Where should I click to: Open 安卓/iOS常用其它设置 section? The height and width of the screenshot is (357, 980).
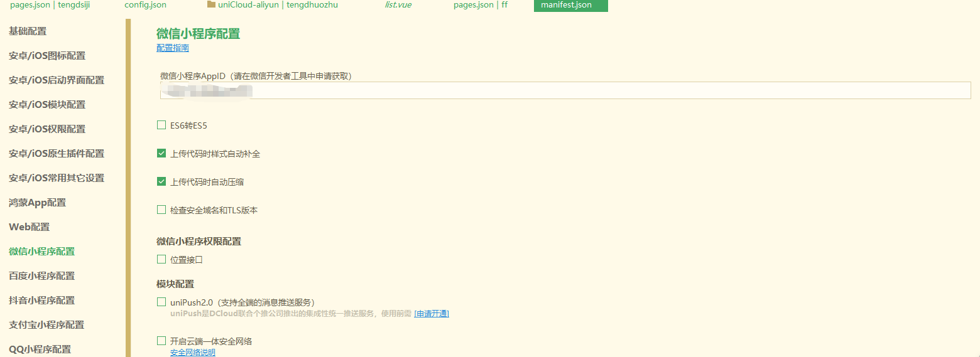point(57,178)
